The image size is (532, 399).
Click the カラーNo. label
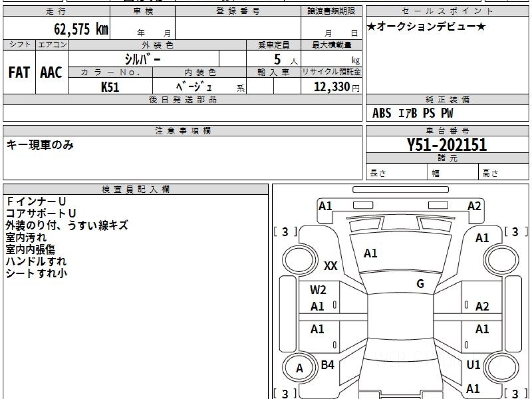point(110,72)
